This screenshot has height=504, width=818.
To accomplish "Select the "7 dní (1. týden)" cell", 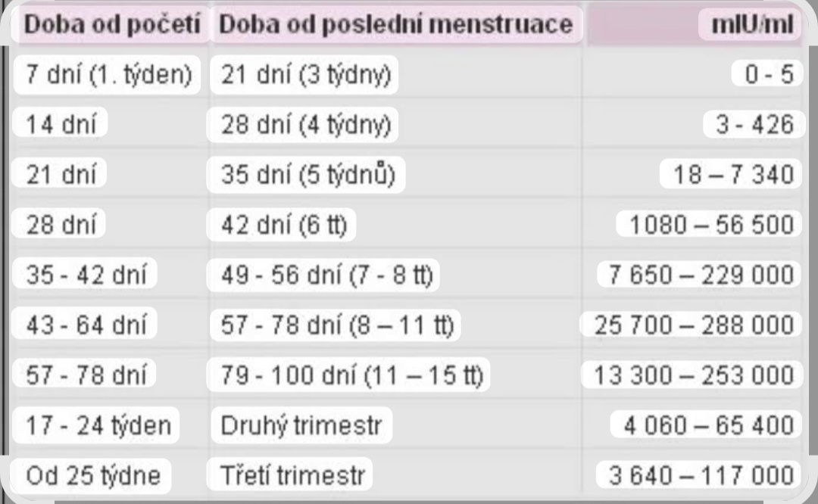I will point(108,75).
